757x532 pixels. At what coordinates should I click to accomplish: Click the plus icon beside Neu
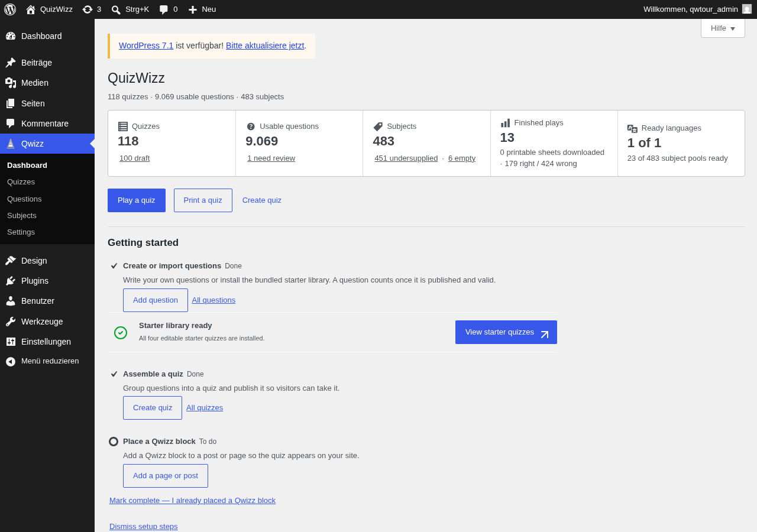pyautogui.click(x=193, y=9)
